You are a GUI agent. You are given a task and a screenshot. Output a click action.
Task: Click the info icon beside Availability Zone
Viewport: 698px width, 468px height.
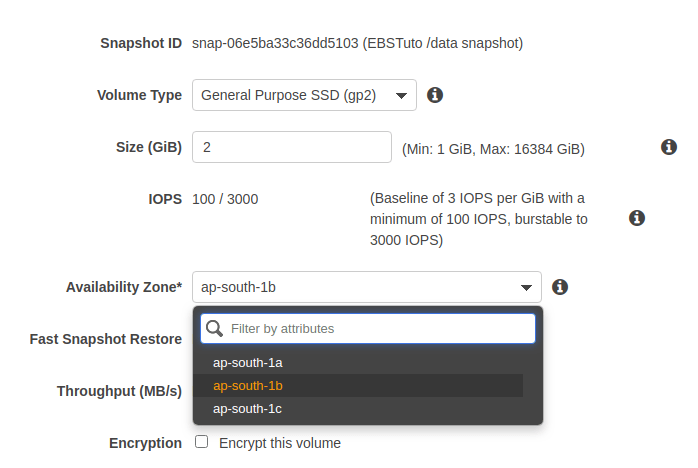560,287
